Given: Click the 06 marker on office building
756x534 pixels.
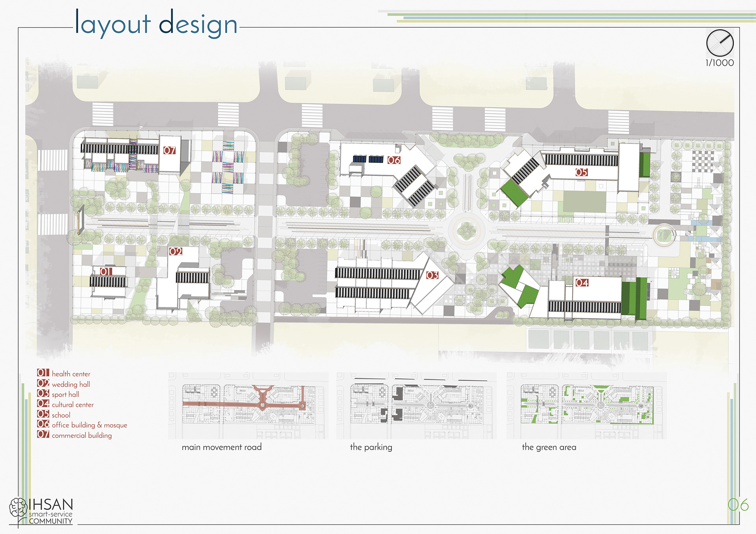Looking at the screenshot, I should tap(393, 160).
